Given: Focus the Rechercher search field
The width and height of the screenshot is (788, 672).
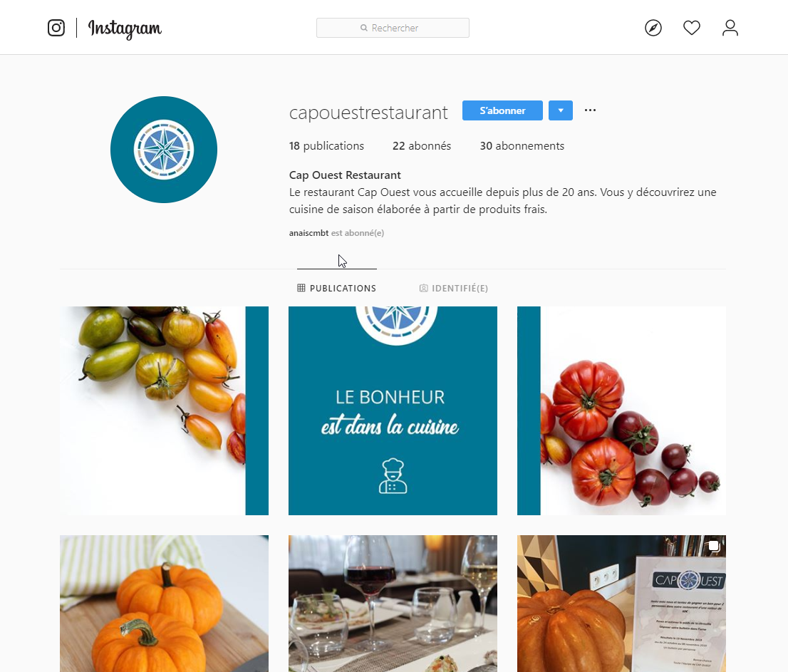Looking at the screenshot, I should [x=393, y=28].
